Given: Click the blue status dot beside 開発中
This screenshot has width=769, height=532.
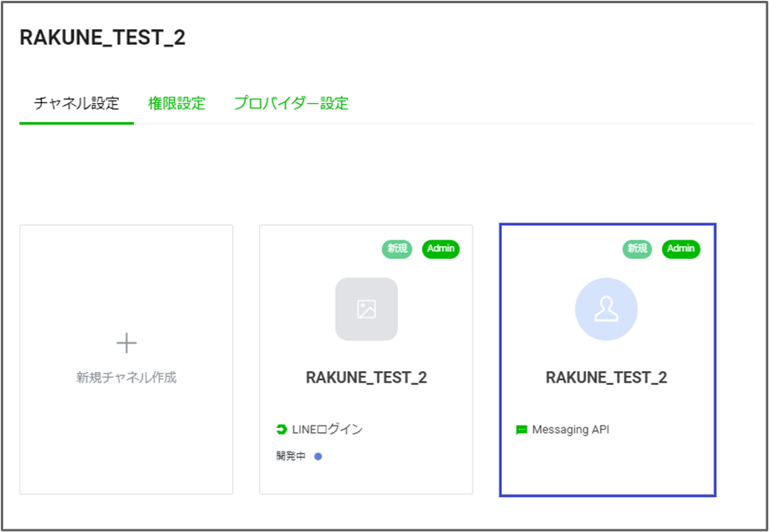Looking at the screenshot, I should point(318,456).
